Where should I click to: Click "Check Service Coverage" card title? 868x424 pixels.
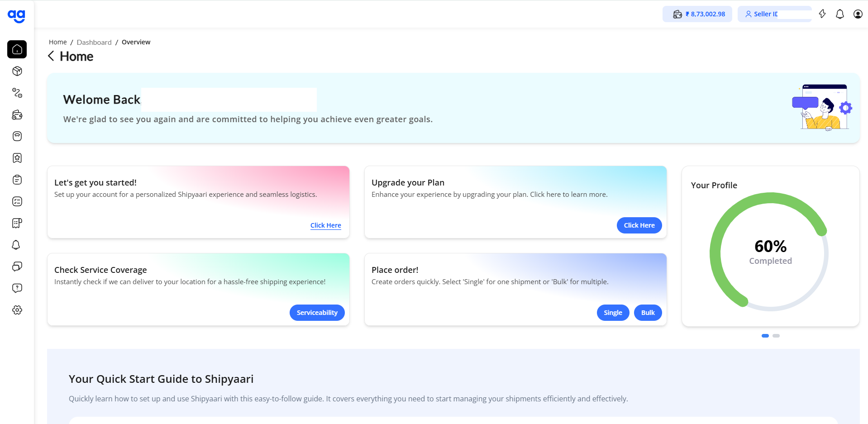(x=100, y=270)
